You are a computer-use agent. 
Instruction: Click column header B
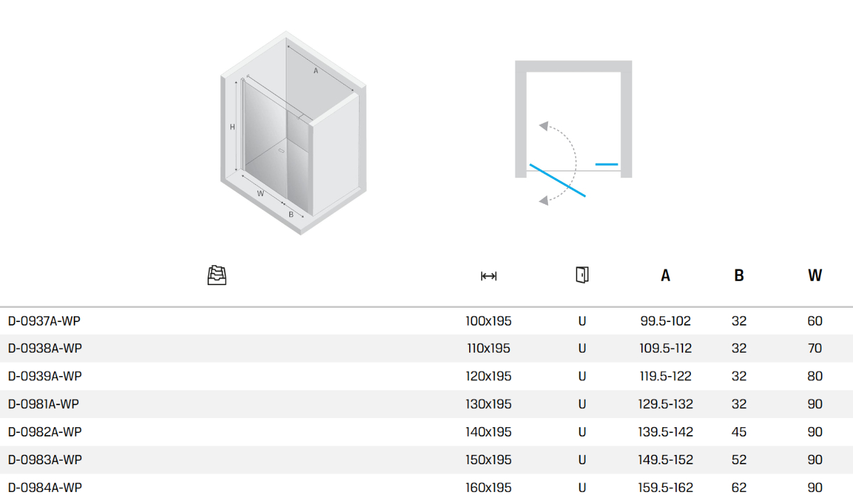coord(739,276)
